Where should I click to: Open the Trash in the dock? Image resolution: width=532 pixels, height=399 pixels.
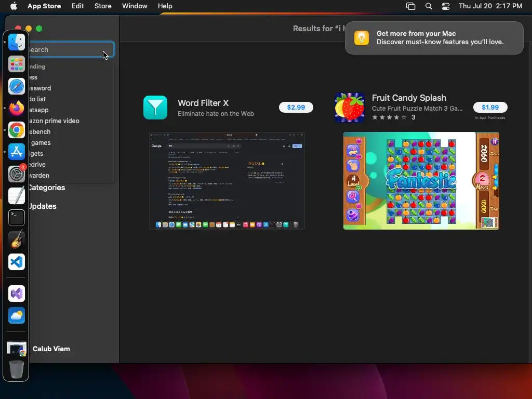point(16,369)
